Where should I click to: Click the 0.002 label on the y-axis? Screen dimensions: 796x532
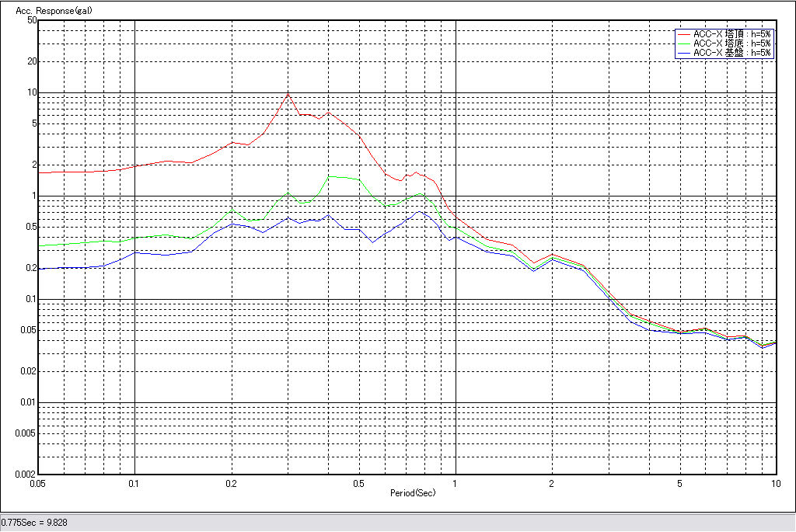pyautogui.click(x=26, y=474)
